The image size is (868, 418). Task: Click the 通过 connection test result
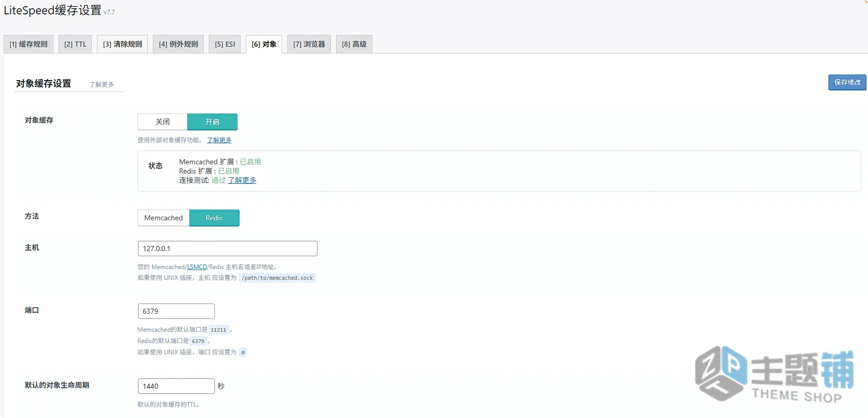(x=219, y=180)
